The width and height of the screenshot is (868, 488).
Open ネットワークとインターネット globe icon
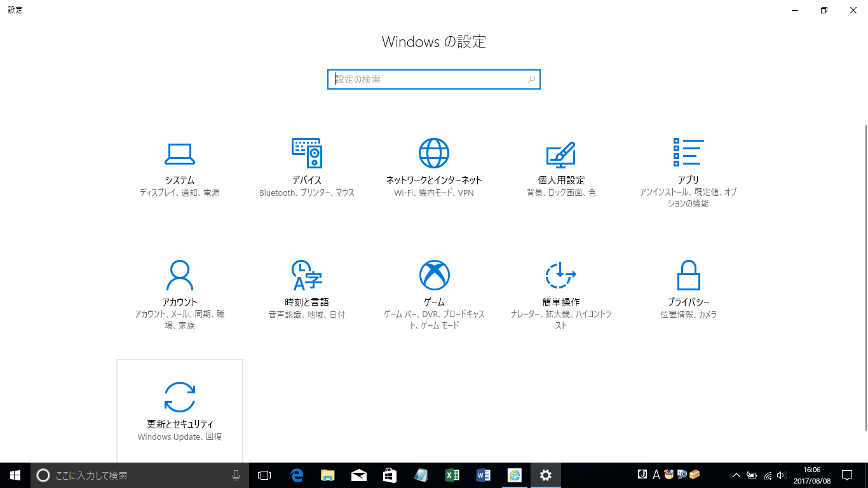(x=434, y=153)
